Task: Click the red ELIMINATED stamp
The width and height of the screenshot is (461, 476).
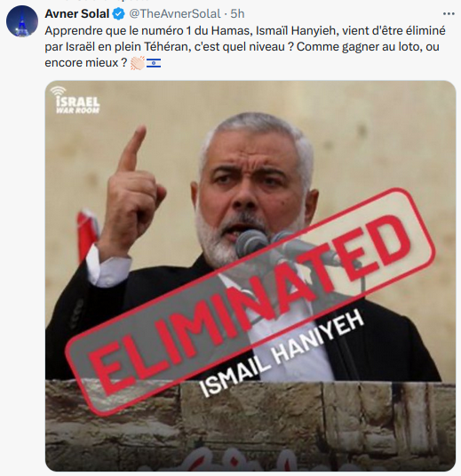Action: (250, 300)
